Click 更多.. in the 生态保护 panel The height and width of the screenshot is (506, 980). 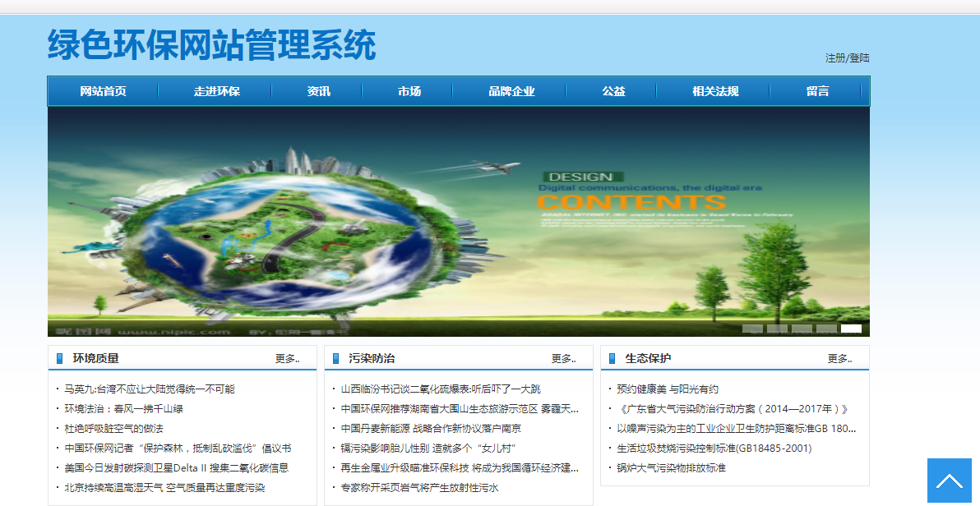839,359
